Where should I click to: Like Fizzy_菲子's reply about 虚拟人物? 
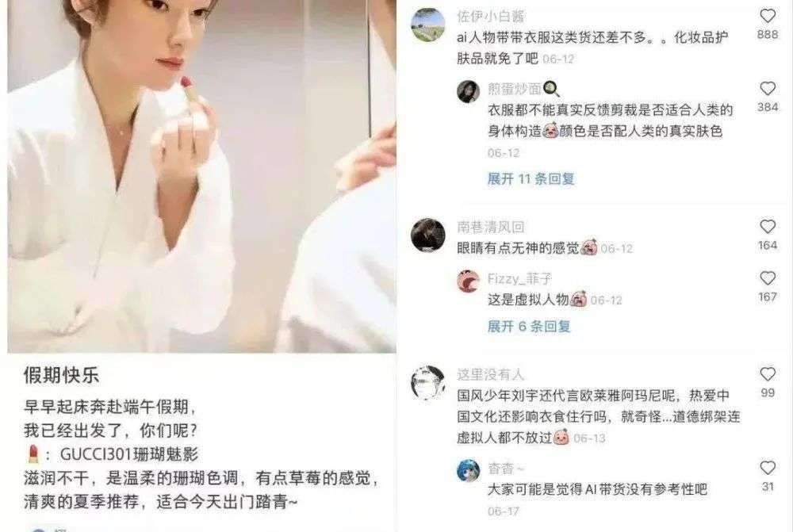[x=767, y=278]
